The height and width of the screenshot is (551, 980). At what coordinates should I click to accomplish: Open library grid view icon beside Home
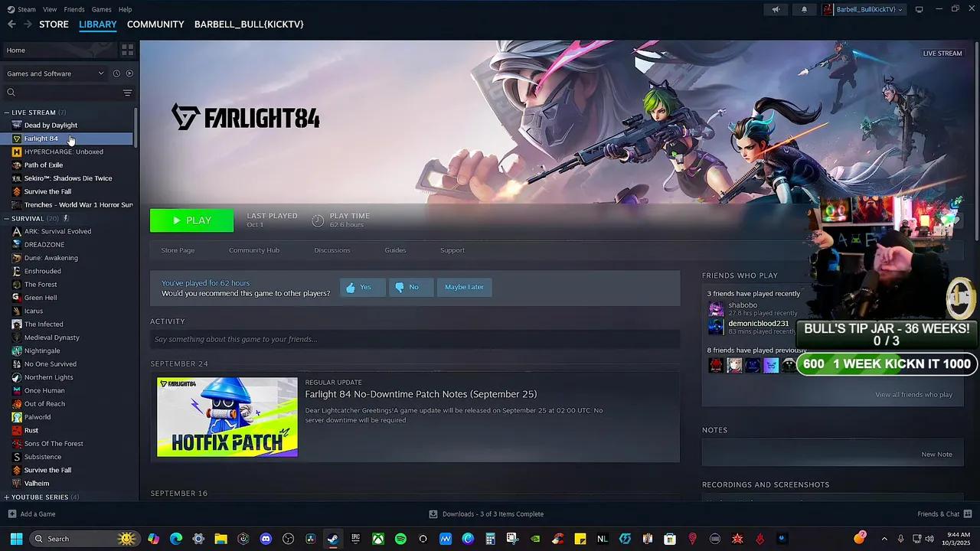[x=127, y=50]
